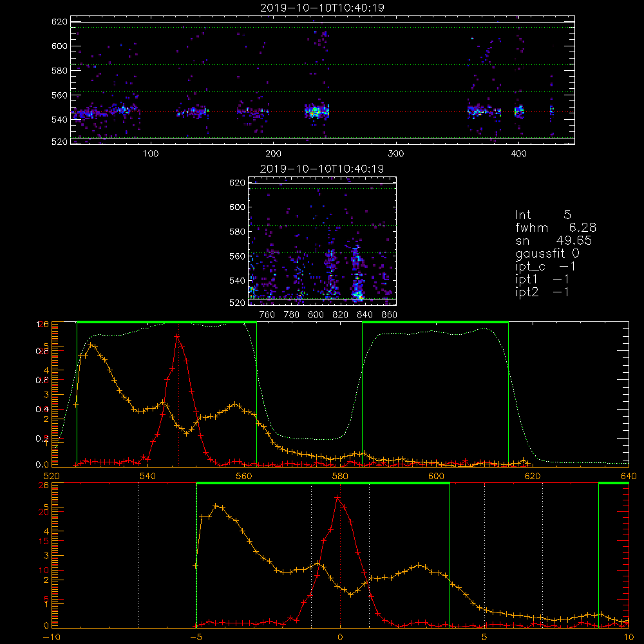Click the timestamp title above the wide spectrogram
644x644 pixels.
[x=322, y=8]
